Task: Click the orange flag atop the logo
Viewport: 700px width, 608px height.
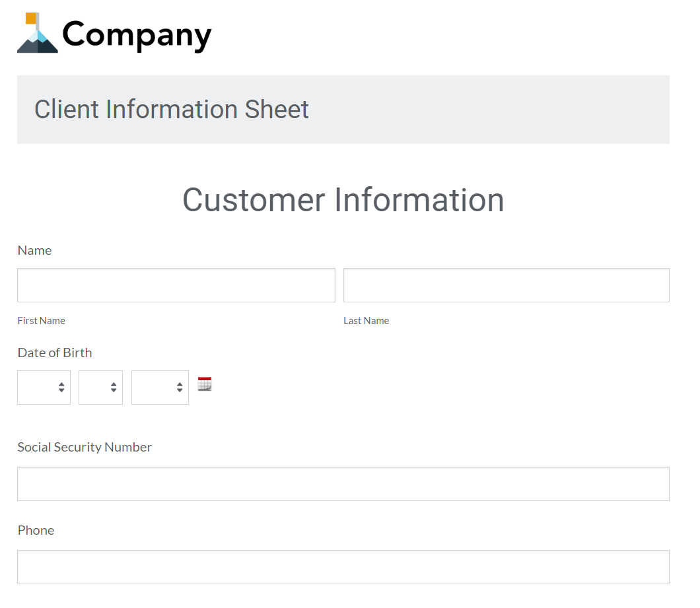Action: (30, 18)
